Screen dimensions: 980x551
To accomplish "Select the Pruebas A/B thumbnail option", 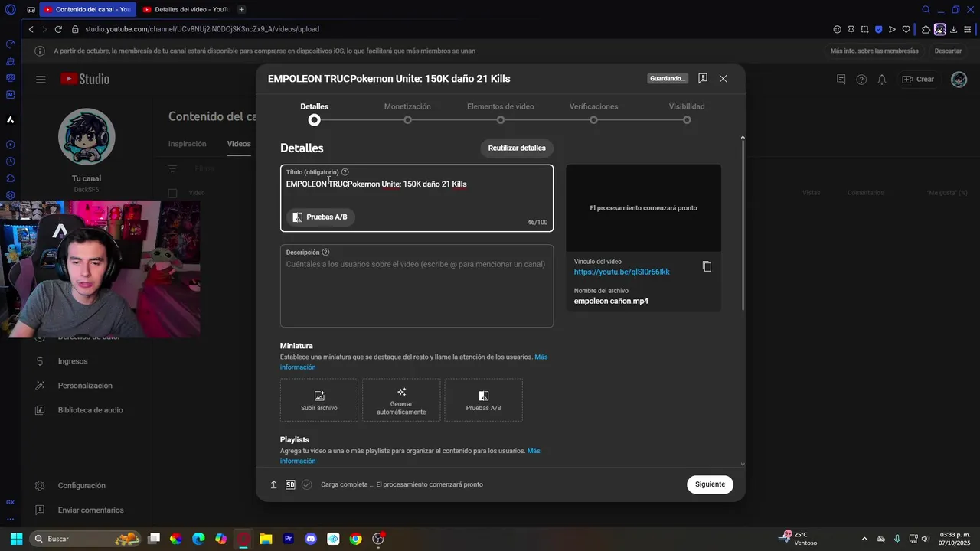I will 484,399.
